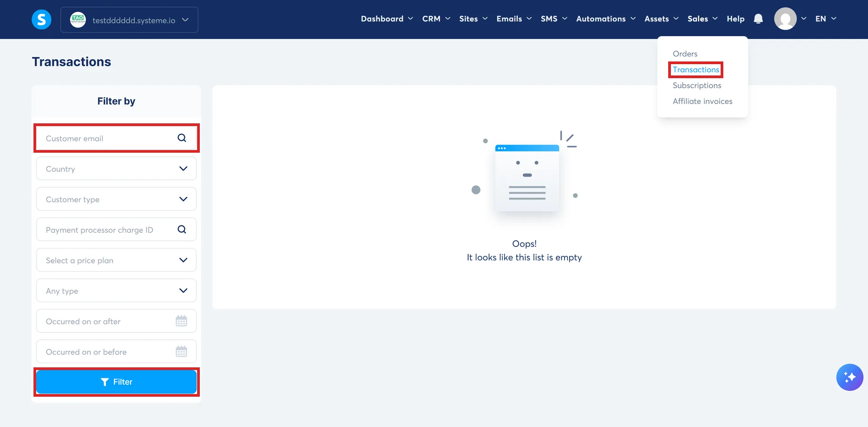Viewport: 868px width, 427px height.
Task: Open the Select a price plan dropdown
Action: pos(116,260)
